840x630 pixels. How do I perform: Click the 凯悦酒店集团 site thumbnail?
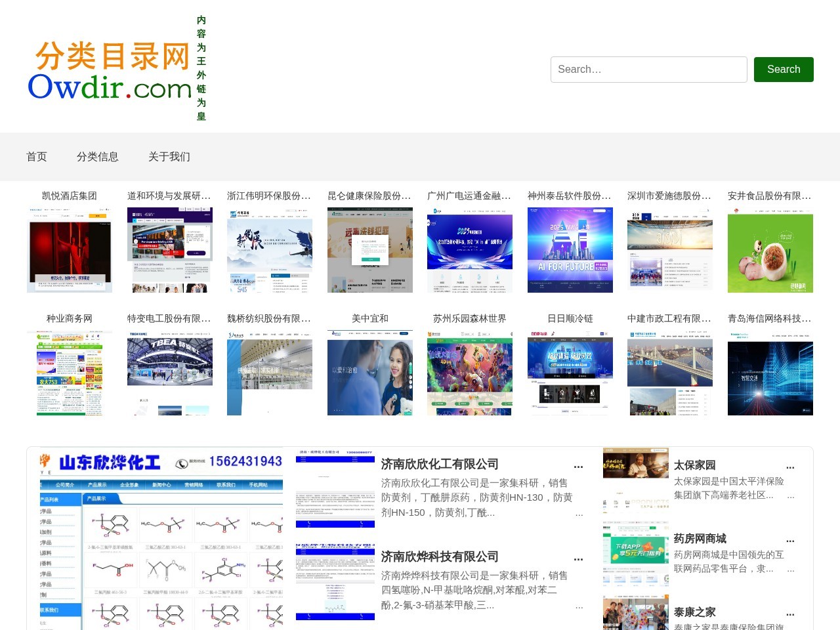(70, 250)
